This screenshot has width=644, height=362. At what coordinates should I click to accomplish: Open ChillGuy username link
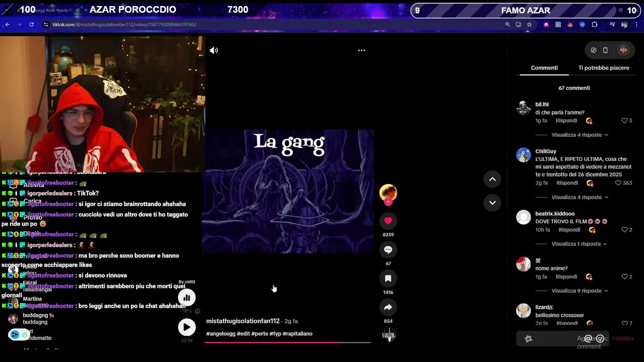click(546, 151)
